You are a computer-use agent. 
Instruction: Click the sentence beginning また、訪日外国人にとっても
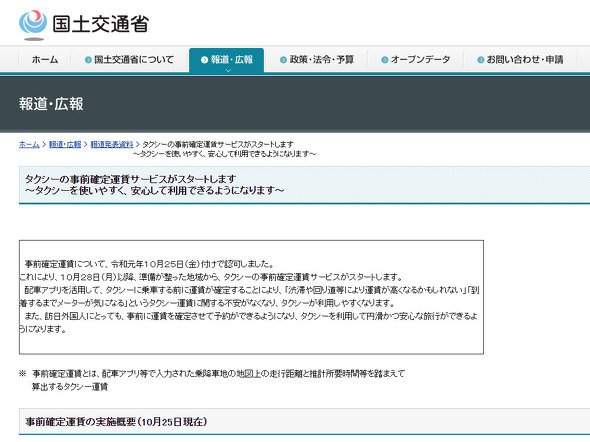click(x=249, y=322)
